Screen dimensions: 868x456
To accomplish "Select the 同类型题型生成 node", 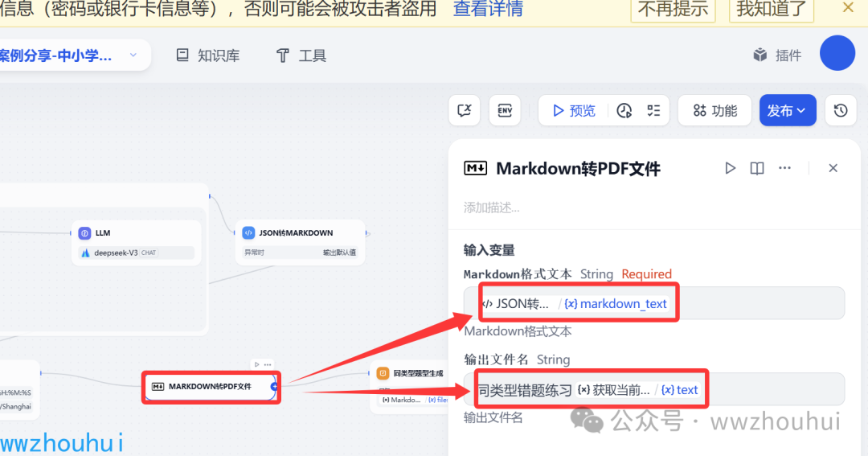I will [409, 388].
